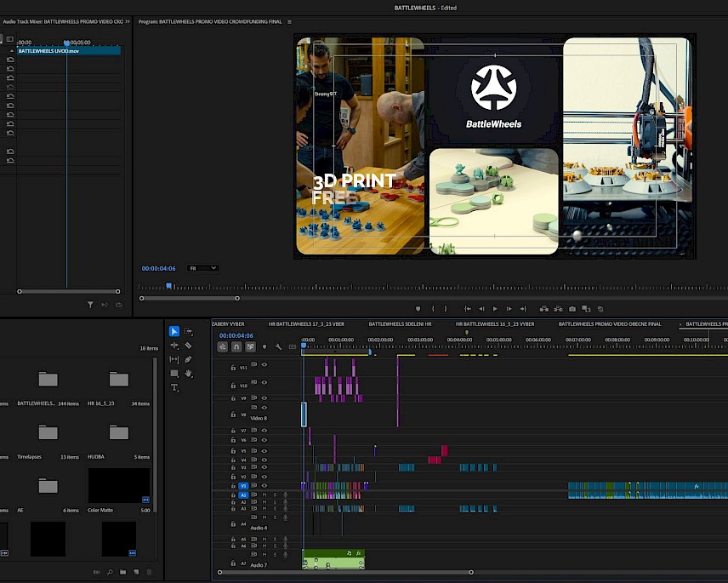This screenshot has width=728, height=583.
Task: Open the Timelapses bin folder
Action: coord(48,433)
